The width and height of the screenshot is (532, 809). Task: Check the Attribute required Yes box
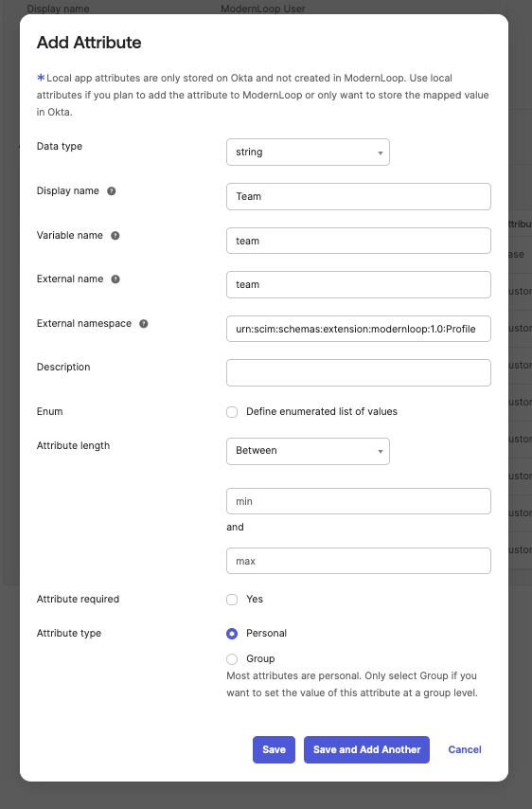pyautogui.click(x=232, y=599)
